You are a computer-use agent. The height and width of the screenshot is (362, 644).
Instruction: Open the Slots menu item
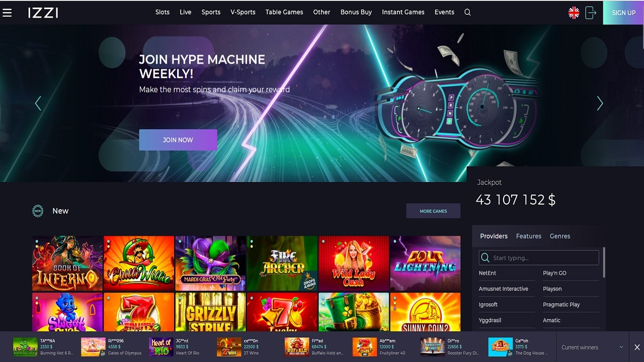pos(163,12)
